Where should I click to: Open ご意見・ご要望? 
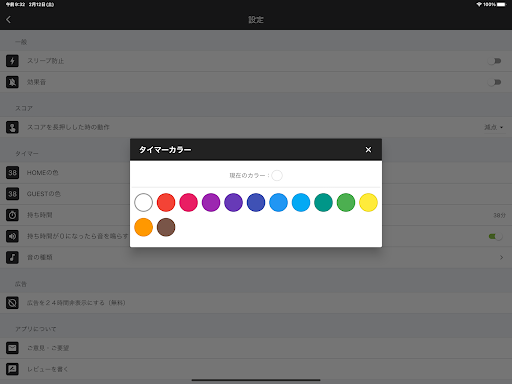coord(256,348)
